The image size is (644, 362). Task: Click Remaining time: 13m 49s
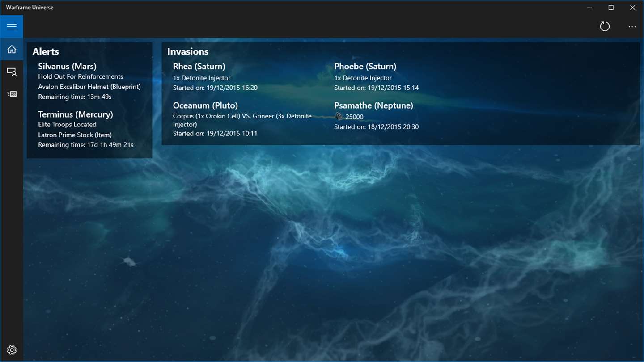pos(75,97)
